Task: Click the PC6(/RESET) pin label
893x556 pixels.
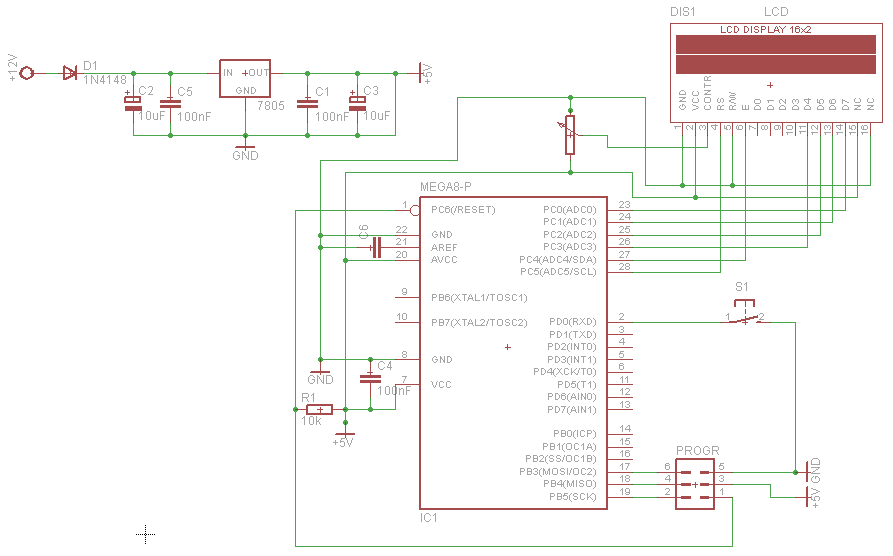Action: point(463,210)
